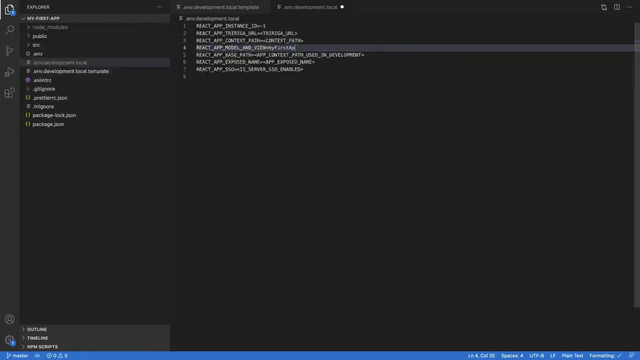Change indentation via Spaces: 4
This screenshot has width=640, height=360.
pos(512,356)
